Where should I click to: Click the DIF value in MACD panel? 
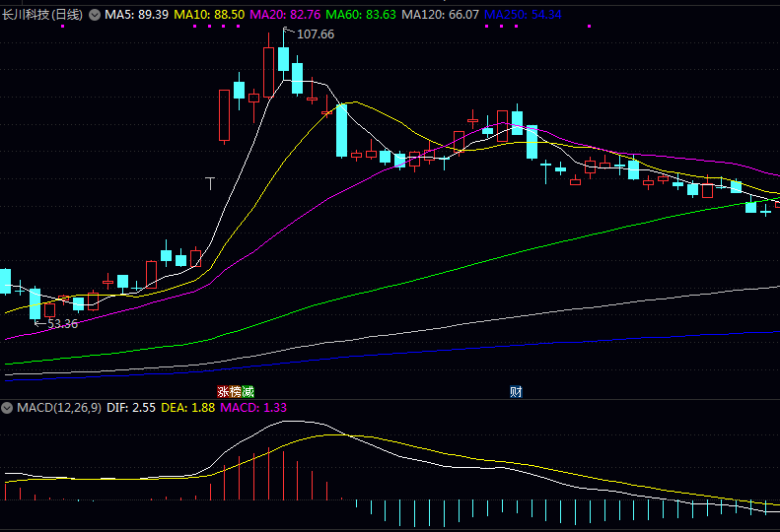pyautogui.click(x=131, y=407)
